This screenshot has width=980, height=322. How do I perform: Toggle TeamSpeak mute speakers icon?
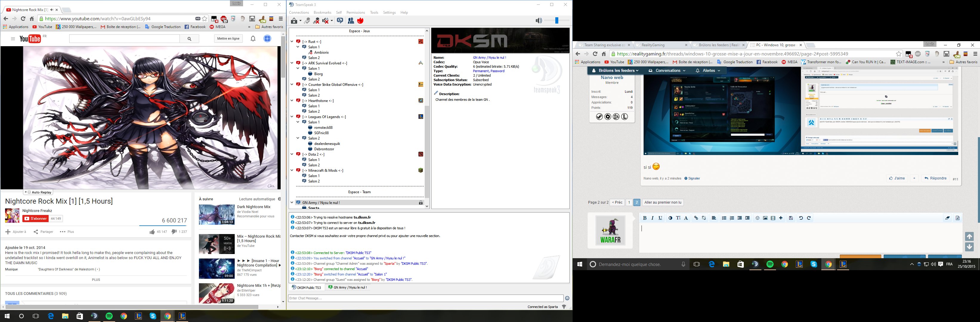click(x=326, y=21)
